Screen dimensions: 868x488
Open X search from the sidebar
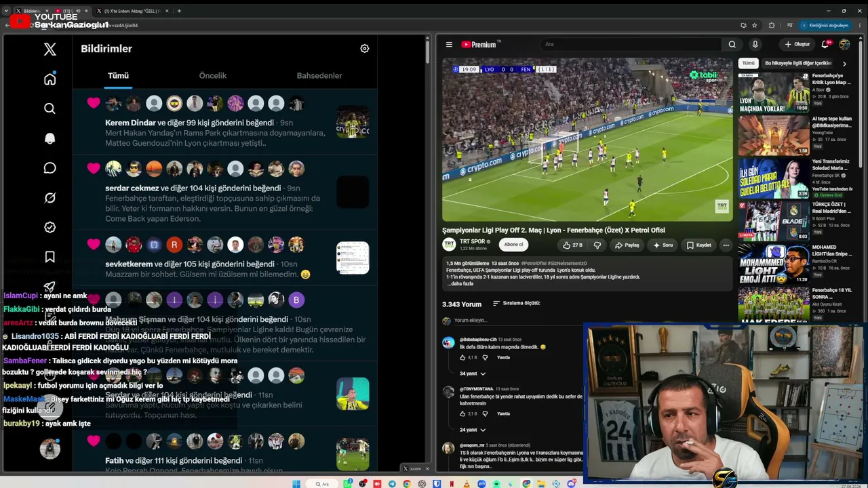(50, 108)
